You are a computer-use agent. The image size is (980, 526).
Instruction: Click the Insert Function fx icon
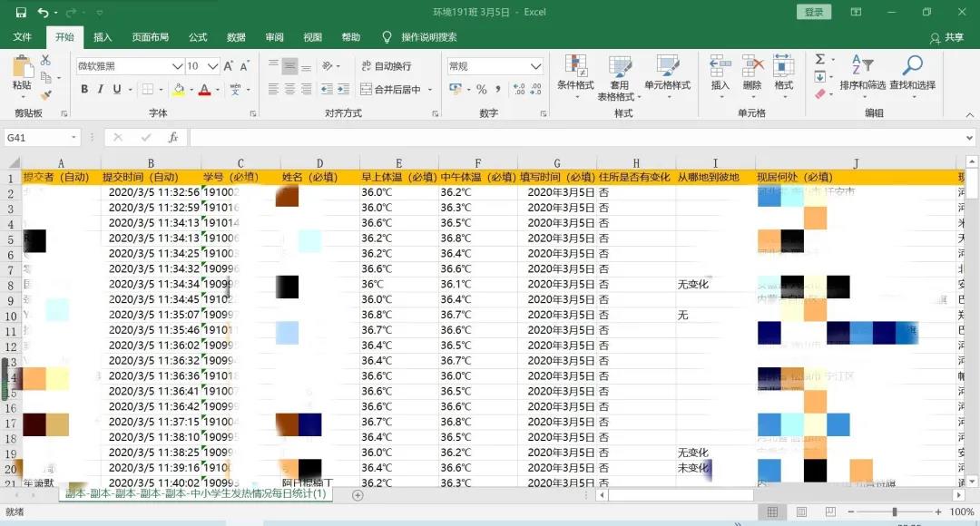[x=172, y=138]
